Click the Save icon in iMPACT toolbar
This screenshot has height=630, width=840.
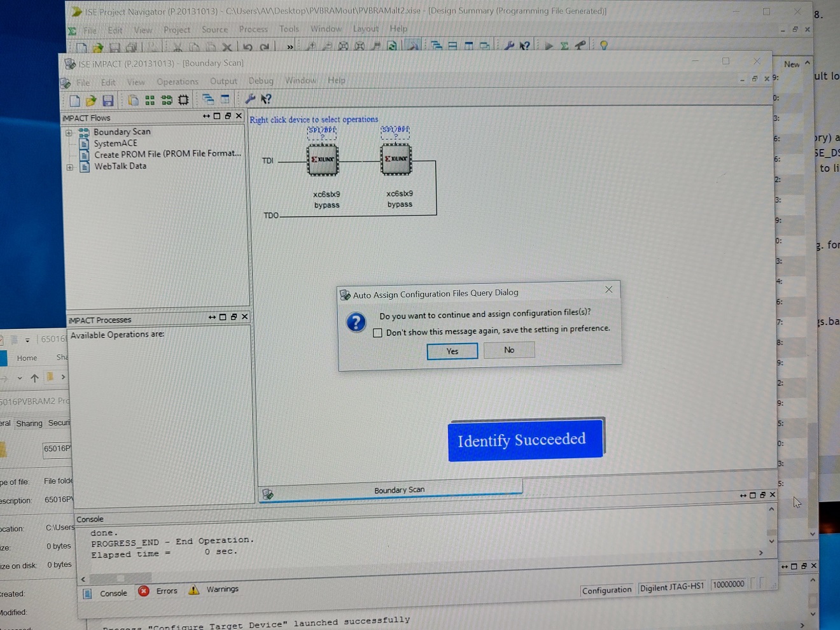108,101
